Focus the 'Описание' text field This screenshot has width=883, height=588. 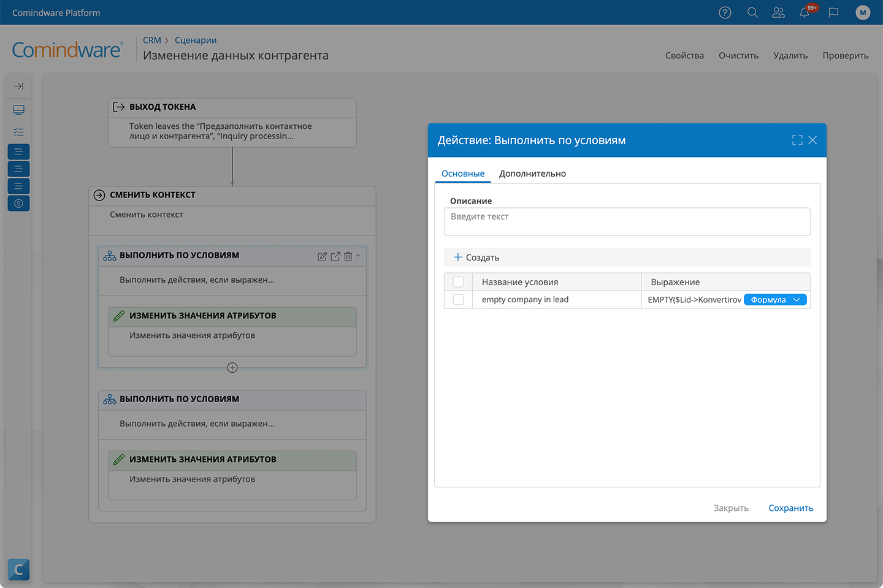[x=627, y=221]
